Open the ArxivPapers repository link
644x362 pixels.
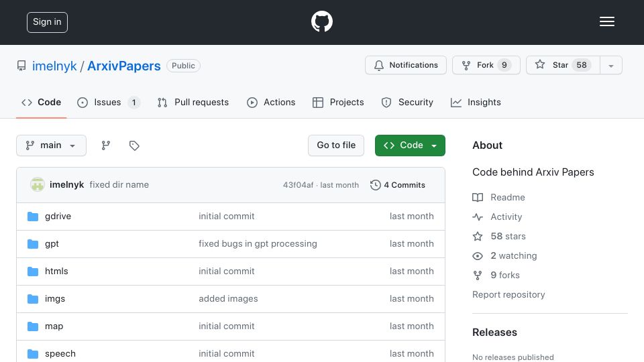click(x=123, y=66)
